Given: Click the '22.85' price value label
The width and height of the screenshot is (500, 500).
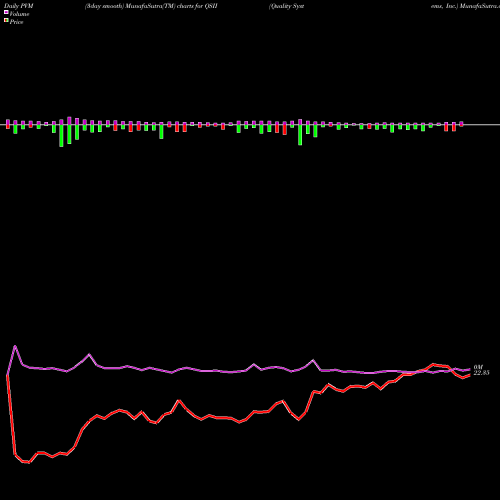Looking at the screenshot, I should tap(481, 373).
